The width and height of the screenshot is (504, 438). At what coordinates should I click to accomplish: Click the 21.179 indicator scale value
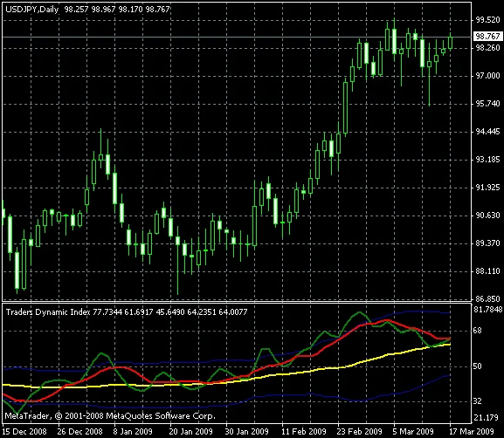point(486,418)
